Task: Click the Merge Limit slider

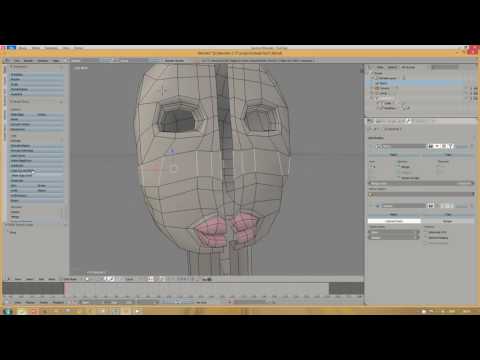Action: click(421, 183)
